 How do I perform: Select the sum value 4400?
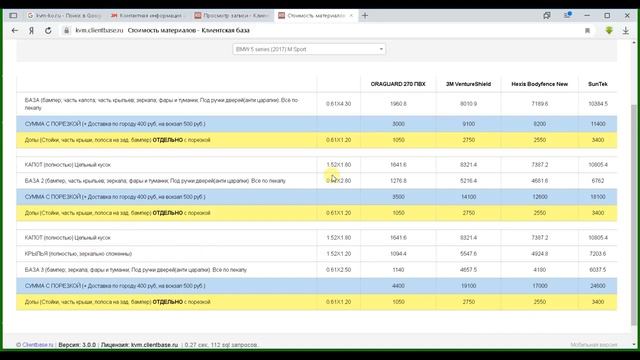pyautogui.click(x=398, y=286)
